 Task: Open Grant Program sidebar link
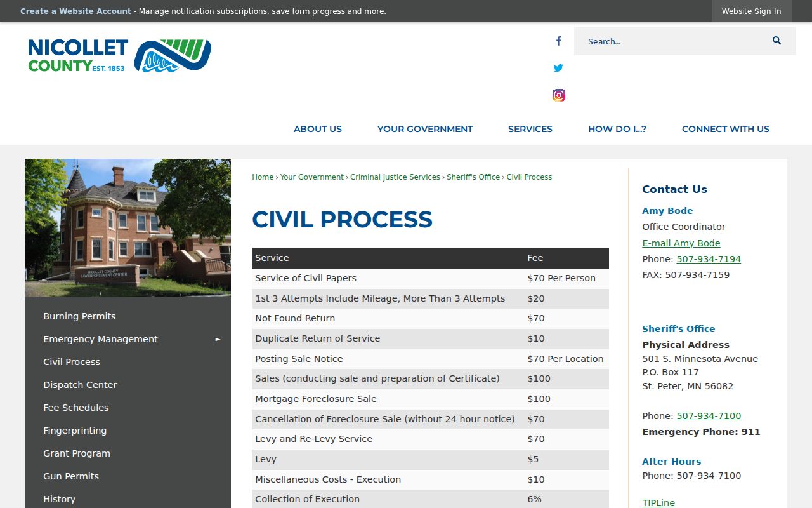tap(77, 453)
